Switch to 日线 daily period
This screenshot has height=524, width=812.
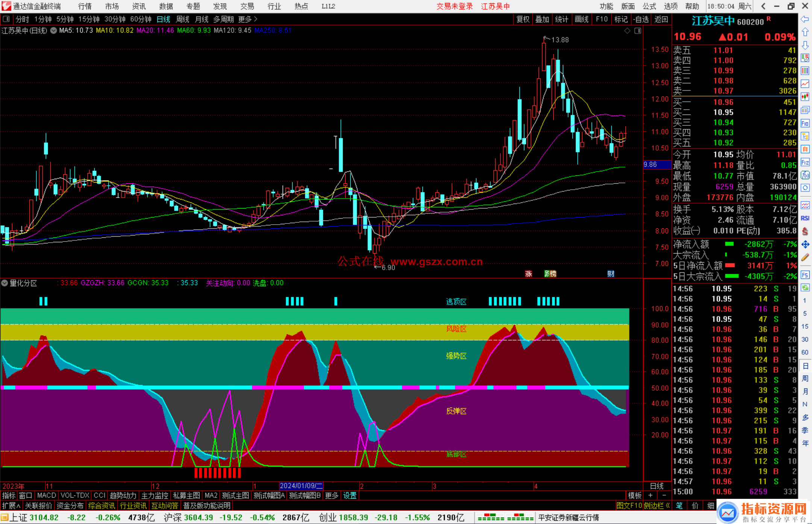(163, 19)
